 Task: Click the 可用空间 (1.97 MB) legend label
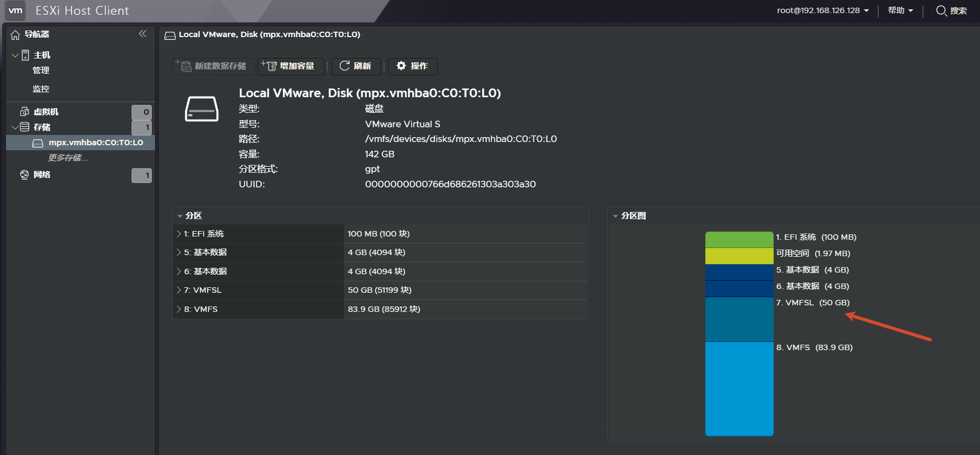click(813, 253)
